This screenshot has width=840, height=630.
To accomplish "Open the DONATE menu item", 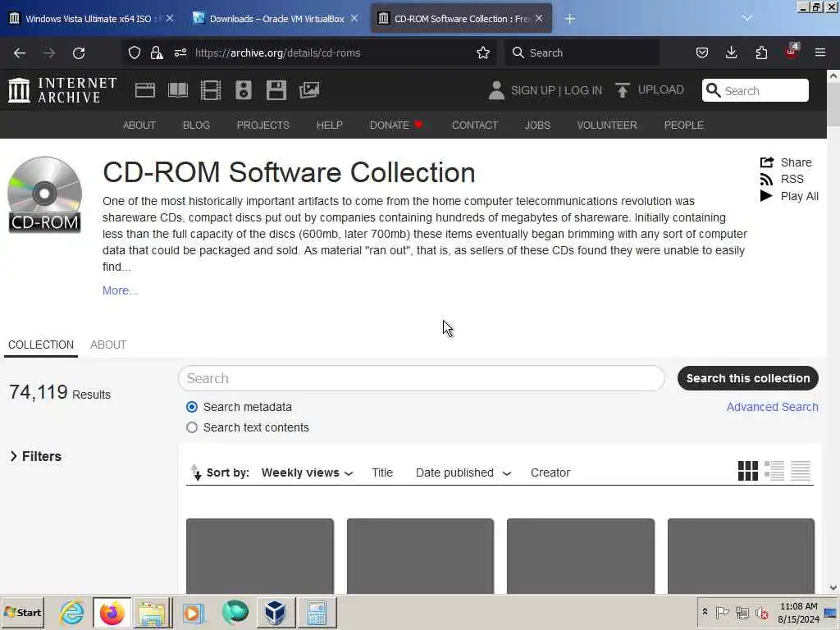I will point(396,126).
